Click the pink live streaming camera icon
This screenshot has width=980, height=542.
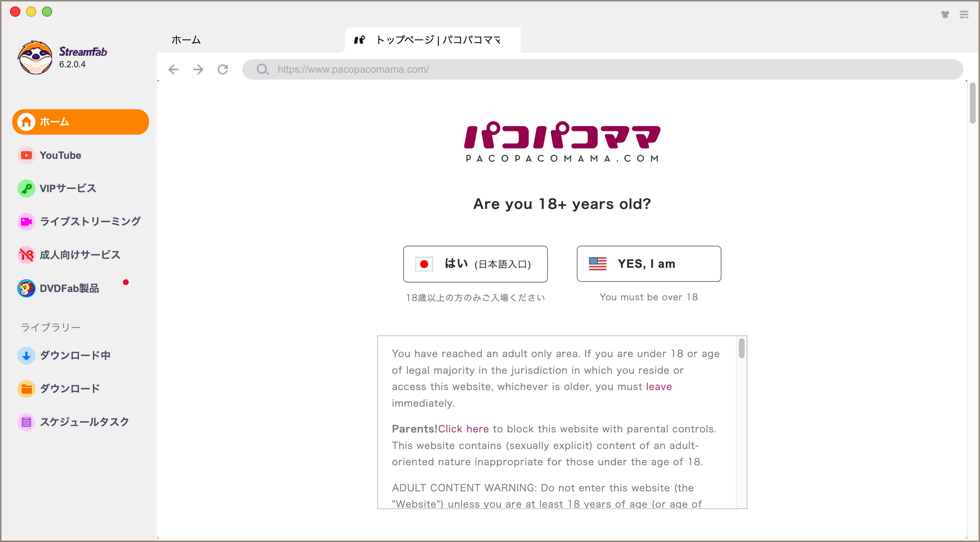26,221
